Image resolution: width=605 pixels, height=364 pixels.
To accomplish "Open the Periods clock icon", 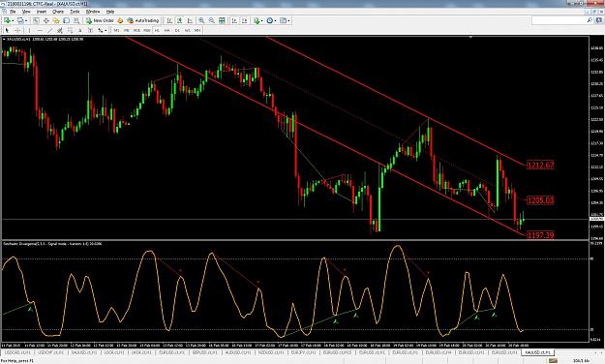I will click(x=270, y=20).
